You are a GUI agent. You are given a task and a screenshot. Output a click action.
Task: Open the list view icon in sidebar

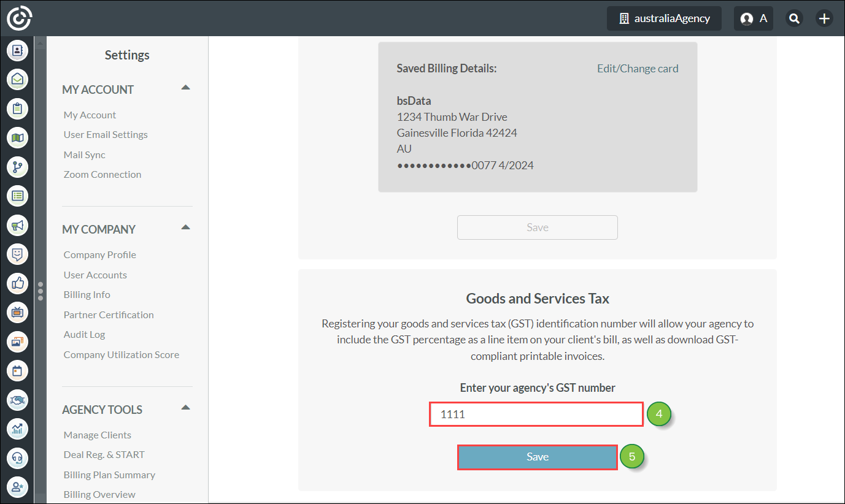(x=18, y=196)
